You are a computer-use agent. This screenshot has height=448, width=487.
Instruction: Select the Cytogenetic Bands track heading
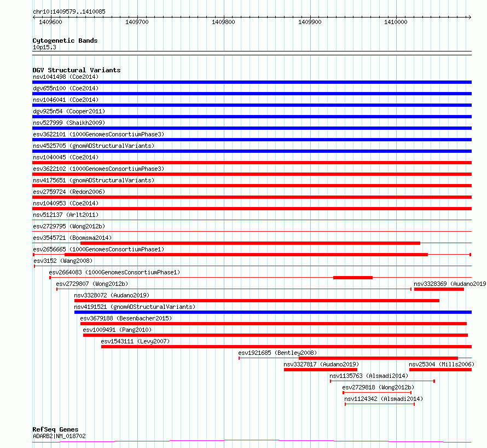(x=65, y=41)
